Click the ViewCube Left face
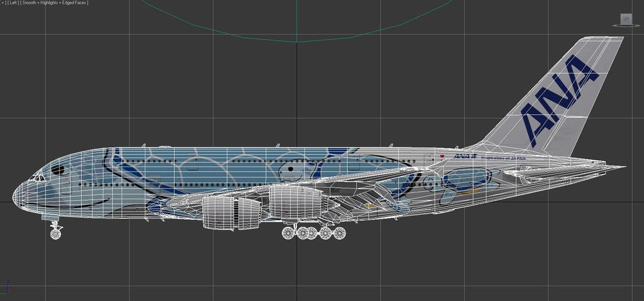 click(x=626, y=19)
